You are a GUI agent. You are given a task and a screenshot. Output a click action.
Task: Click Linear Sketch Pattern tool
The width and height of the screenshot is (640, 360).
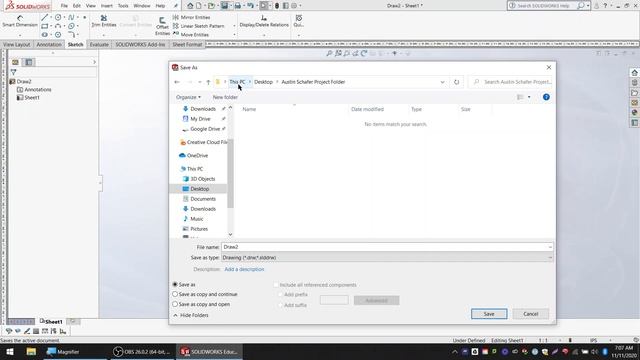[x=198, y=26]
